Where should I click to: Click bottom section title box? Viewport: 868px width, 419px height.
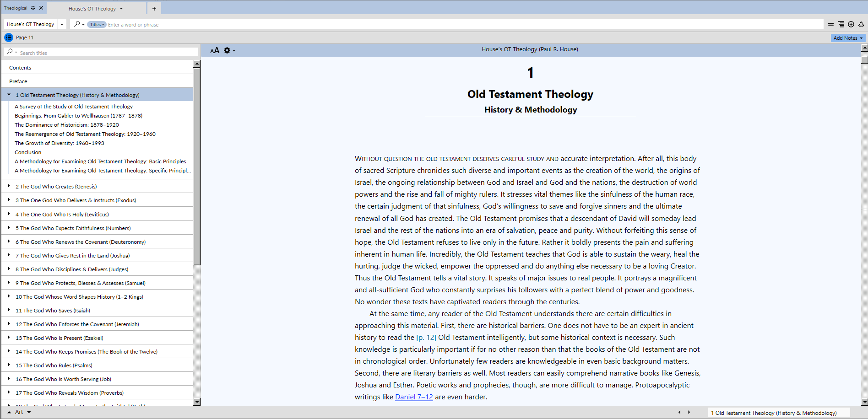pyautogui.click(x=779, y=413)
